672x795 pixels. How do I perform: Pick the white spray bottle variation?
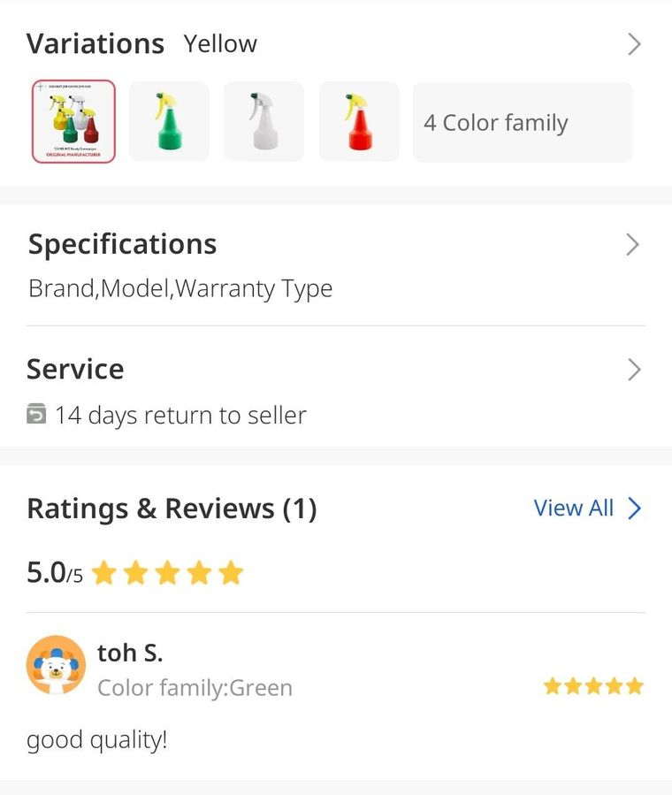(x=264, y=122)
